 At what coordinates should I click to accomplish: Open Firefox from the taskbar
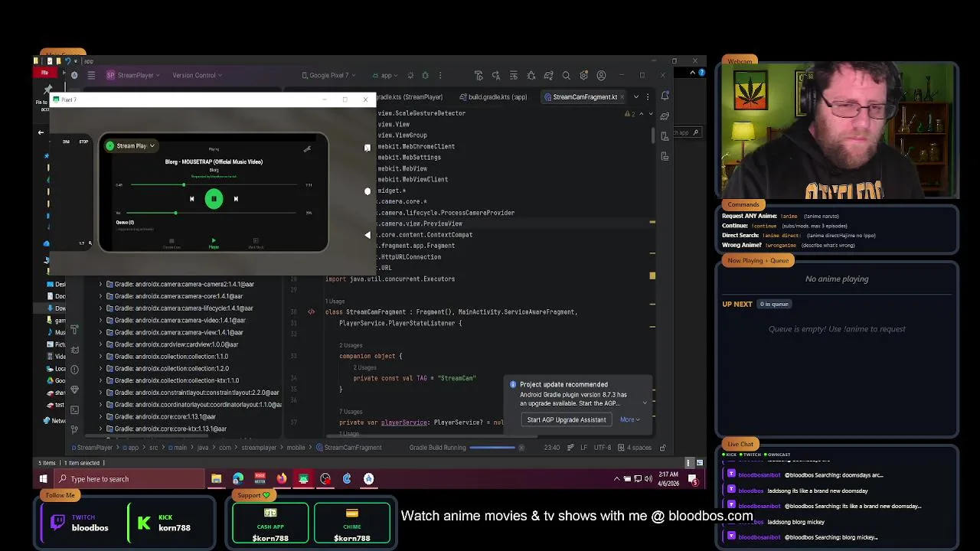pyautogui.click(x=282, y=479)
